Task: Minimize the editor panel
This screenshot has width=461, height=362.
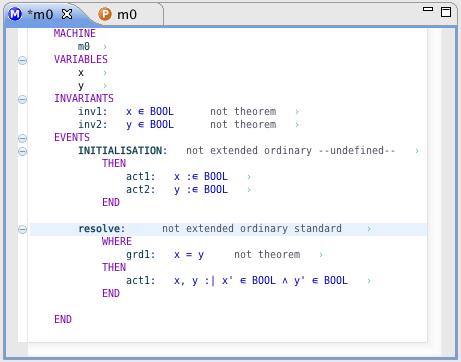Action: pos(428,9)
